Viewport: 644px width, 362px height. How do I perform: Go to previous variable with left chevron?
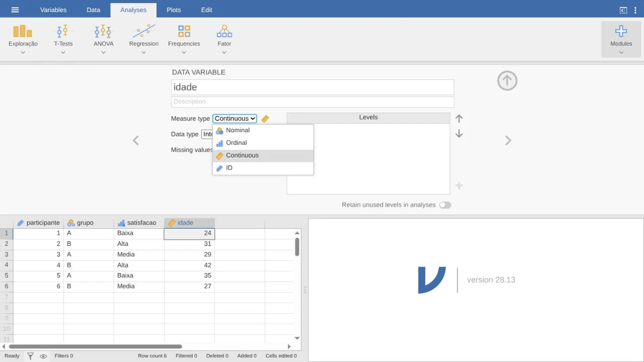tap(135, 141)
